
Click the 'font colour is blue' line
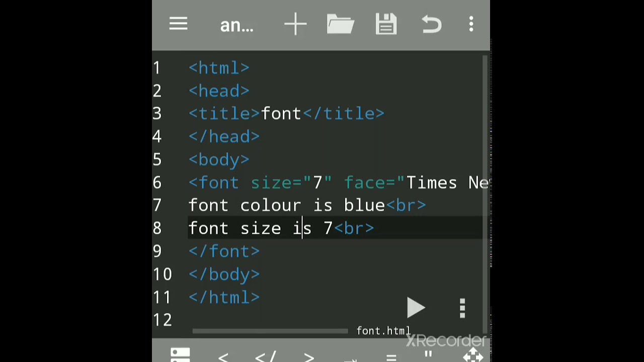pyautogui.click(x=307, y=206)
